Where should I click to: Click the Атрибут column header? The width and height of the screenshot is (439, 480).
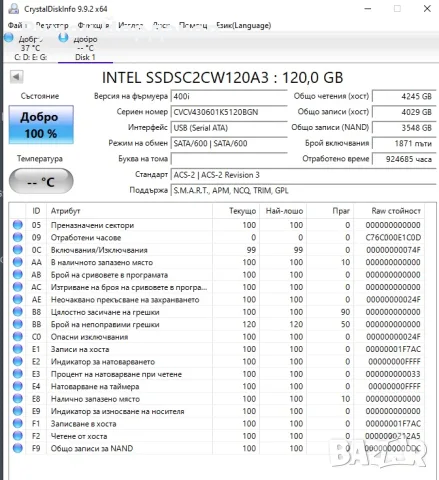pos(130,211)
